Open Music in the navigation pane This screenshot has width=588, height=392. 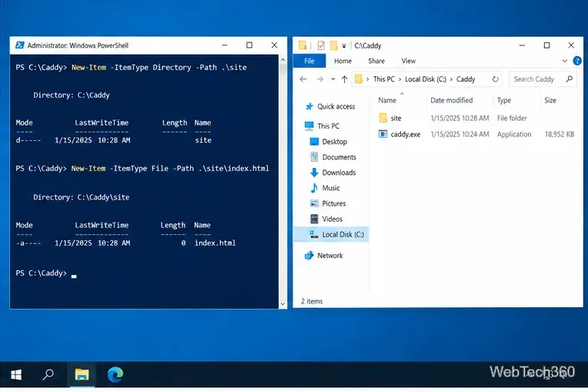point(331,188)
